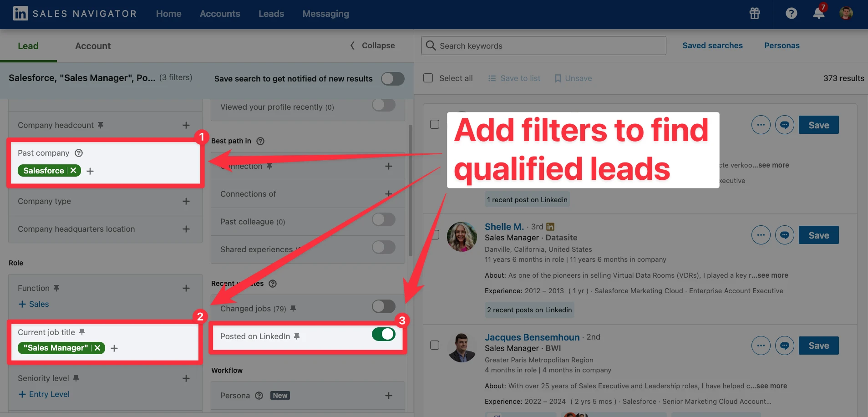This screenshot has height=417, width=868.
Task: Expand Persona filter
Action: 389,396
